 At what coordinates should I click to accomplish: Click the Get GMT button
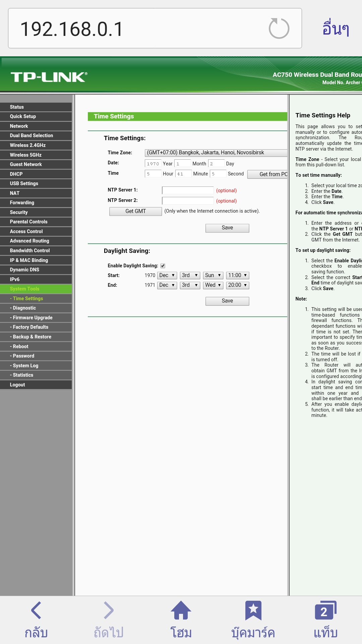(136, 211)
